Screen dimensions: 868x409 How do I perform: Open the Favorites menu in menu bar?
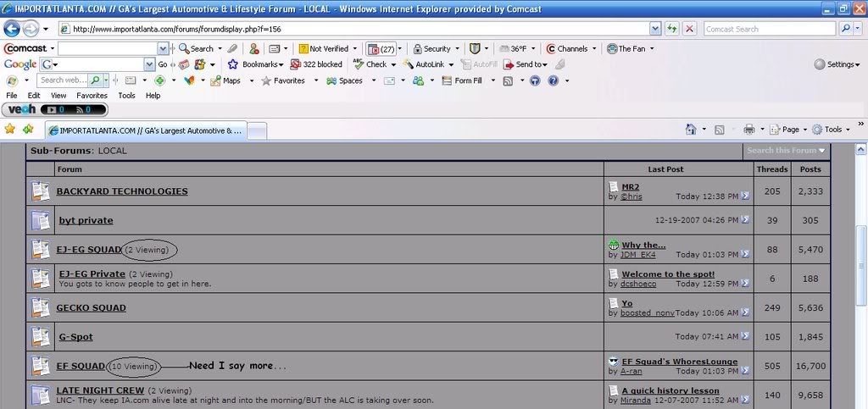point(92,96)
